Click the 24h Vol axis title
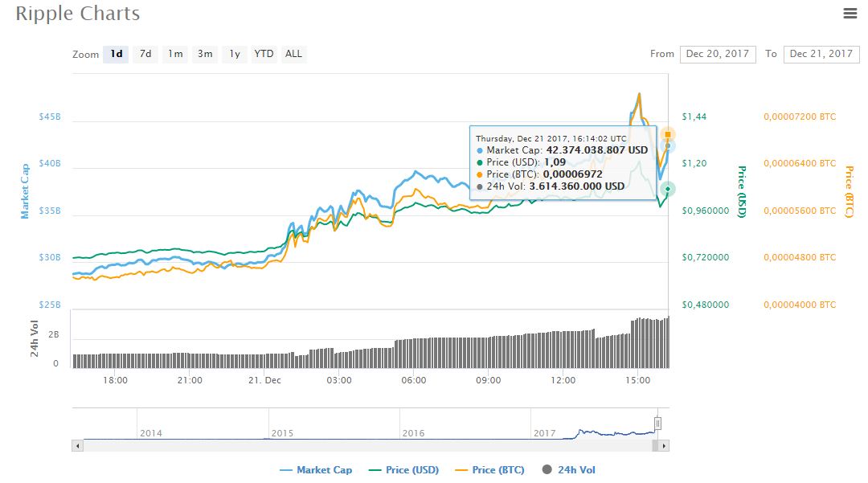868x483 pixels. [x=35, y=338]
